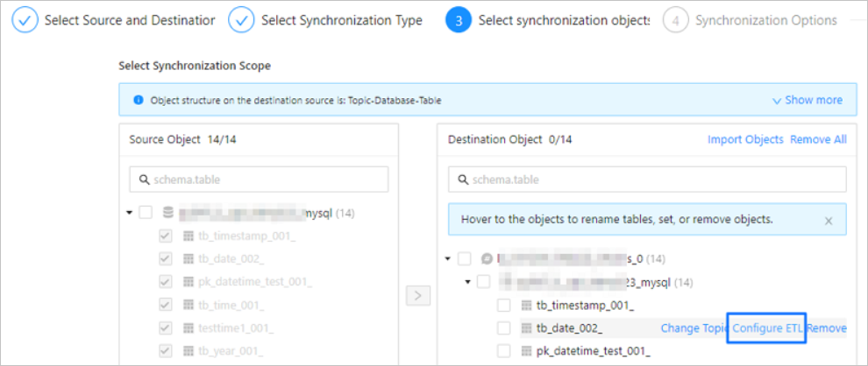Close the hover hint message with X
The height and width of the screenshot is (366, 868).
click(x=829, y=220)
